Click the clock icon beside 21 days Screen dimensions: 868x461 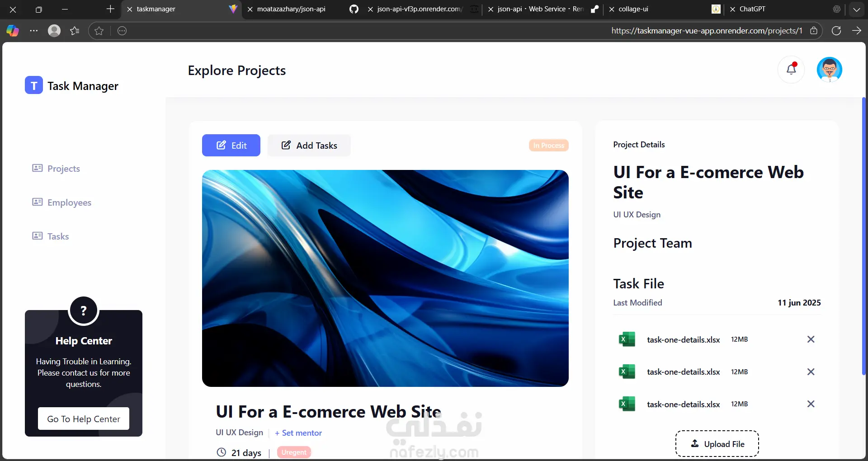[x=221, y=452]
